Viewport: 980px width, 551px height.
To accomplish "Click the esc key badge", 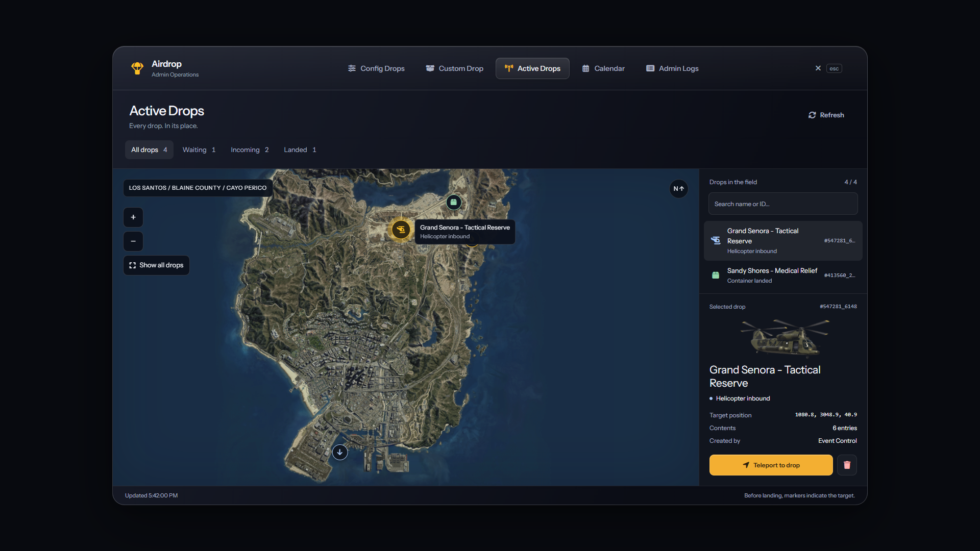I will [834, 68].
